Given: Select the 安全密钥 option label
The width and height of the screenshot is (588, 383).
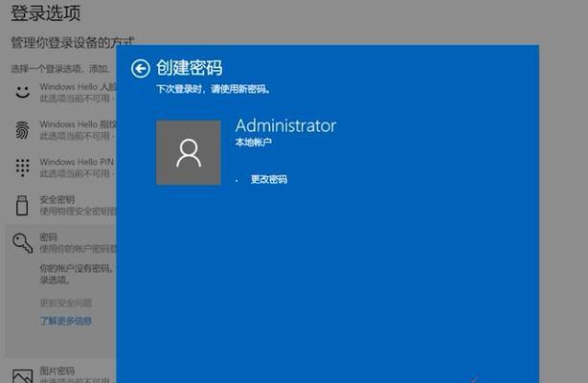Looking at the screenshot, I should (x=57, y=199).
